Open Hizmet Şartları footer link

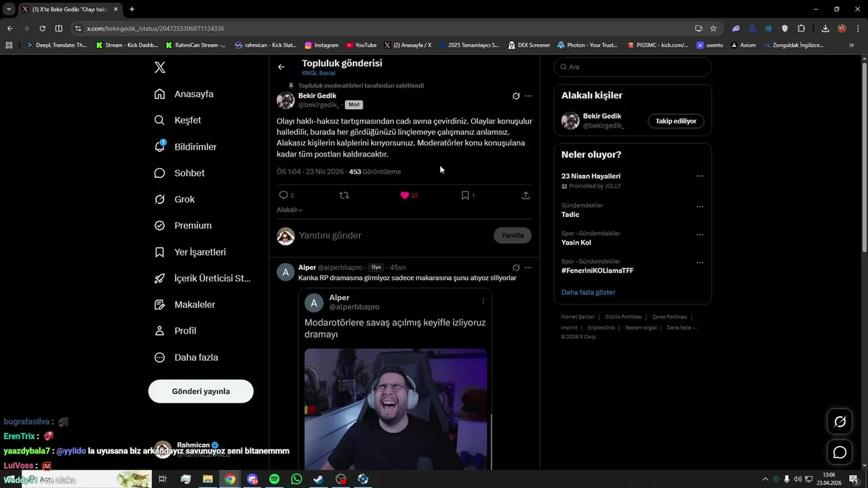click(578, 317)
